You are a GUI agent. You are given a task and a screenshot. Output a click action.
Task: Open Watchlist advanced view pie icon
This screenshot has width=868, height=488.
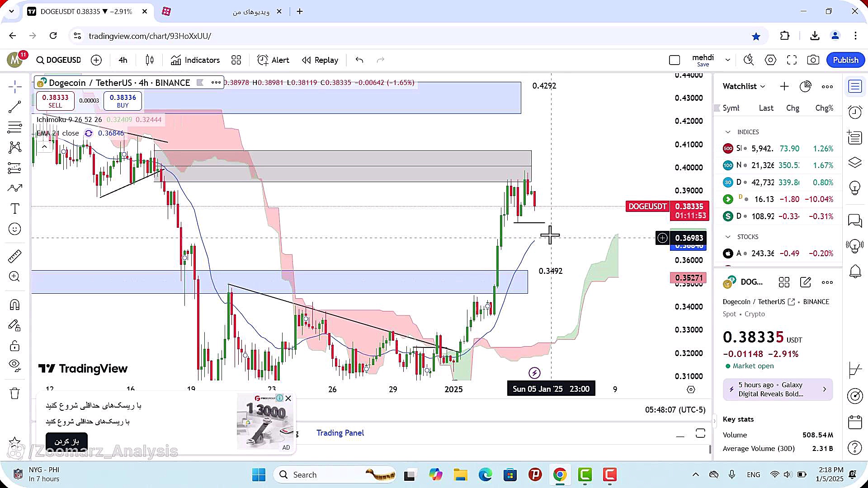806,86
